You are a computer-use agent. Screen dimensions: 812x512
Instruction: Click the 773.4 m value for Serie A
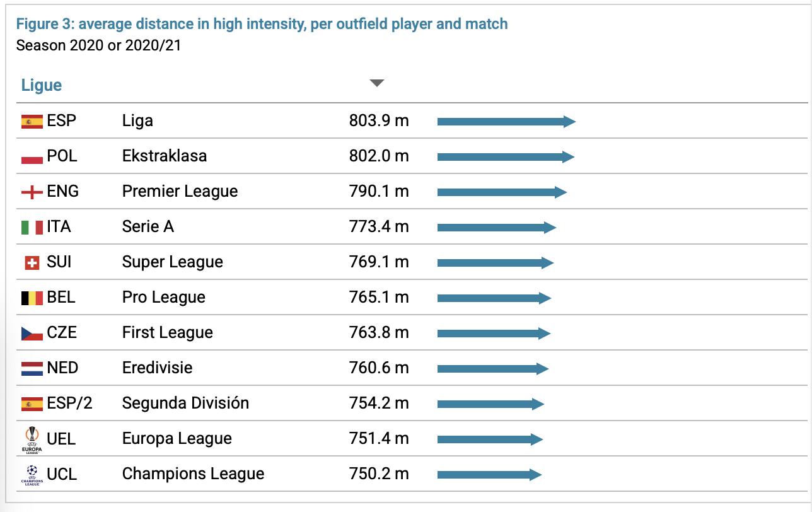tap(379, 227)
